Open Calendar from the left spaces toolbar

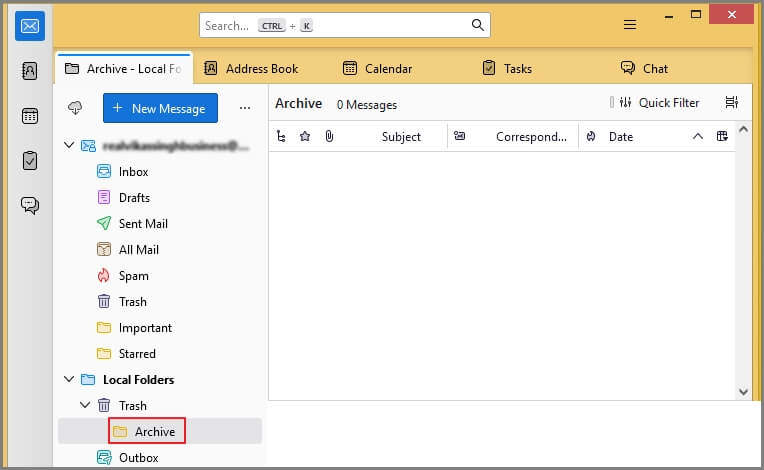[x=30, y=116]
